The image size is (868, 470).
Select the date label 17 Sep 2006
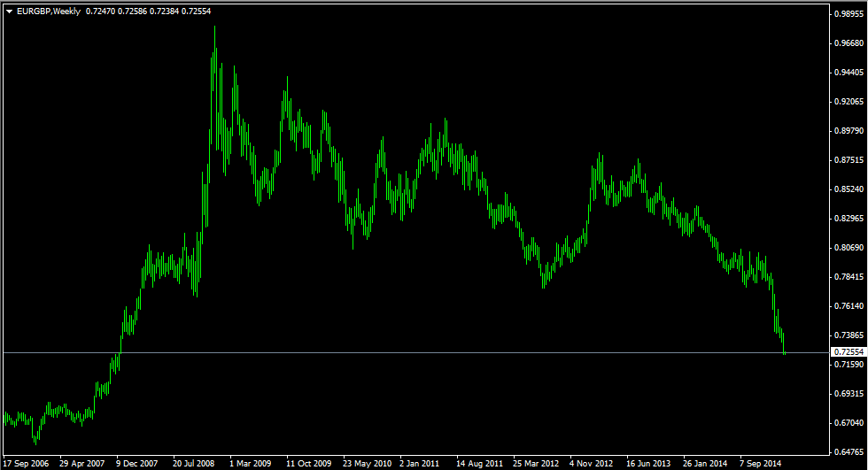[26, 464]
